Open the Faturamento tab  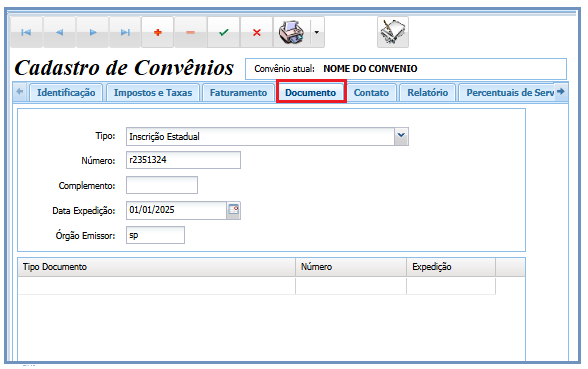238,93
